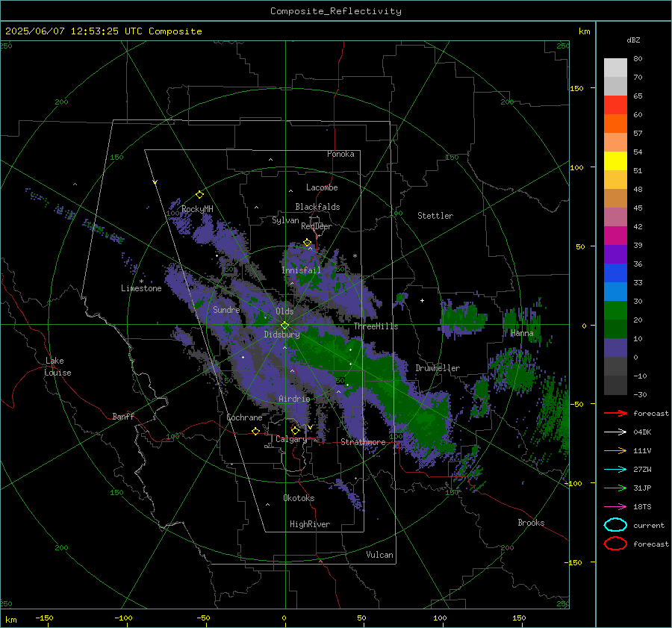Viewport: 672px width, 628px height.
Task: Click the 04DK legend label
Action: click(x=642, y=432)
